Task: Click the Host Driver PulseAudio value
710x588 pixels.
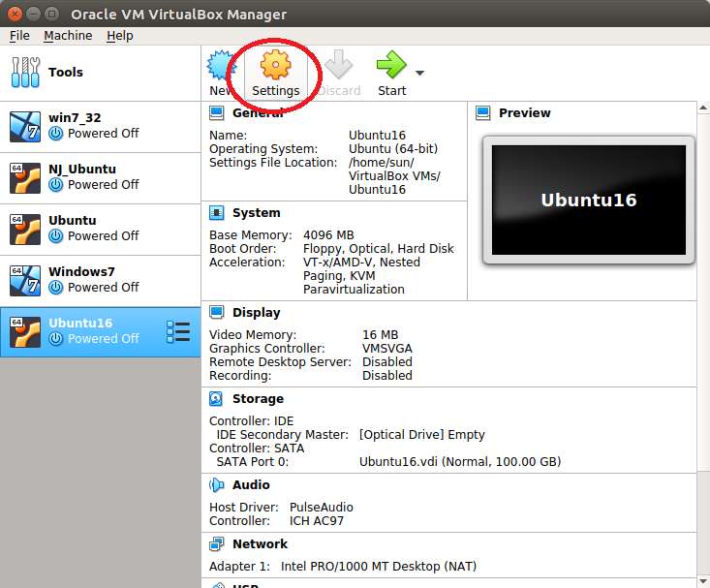Action: point(322,507)
